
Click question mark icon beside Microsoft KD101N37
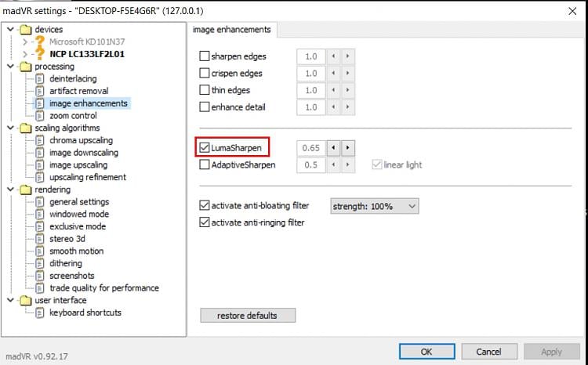(x=40, y=42)
